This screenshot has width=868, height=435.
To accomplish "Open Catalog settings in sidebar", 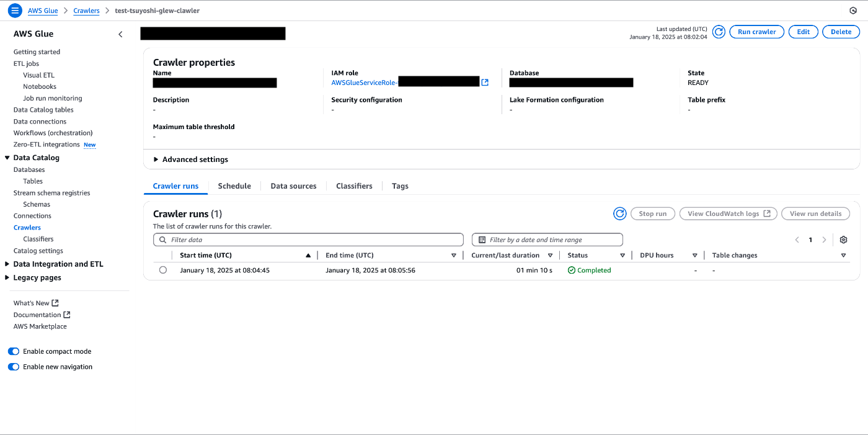I will pos(38,251).
